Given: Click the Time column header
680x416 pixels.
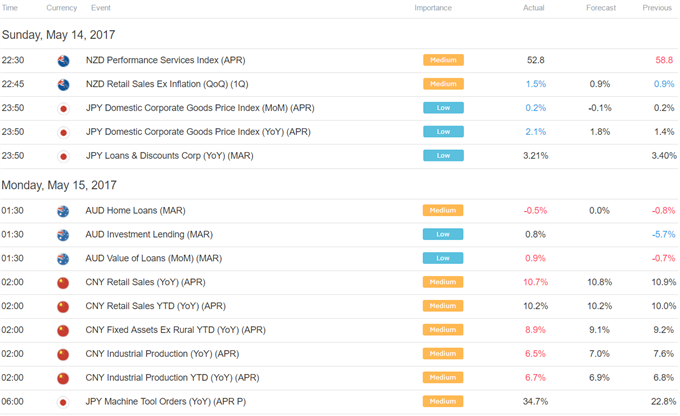Looking at the screenshot, I should coord(10,8).
